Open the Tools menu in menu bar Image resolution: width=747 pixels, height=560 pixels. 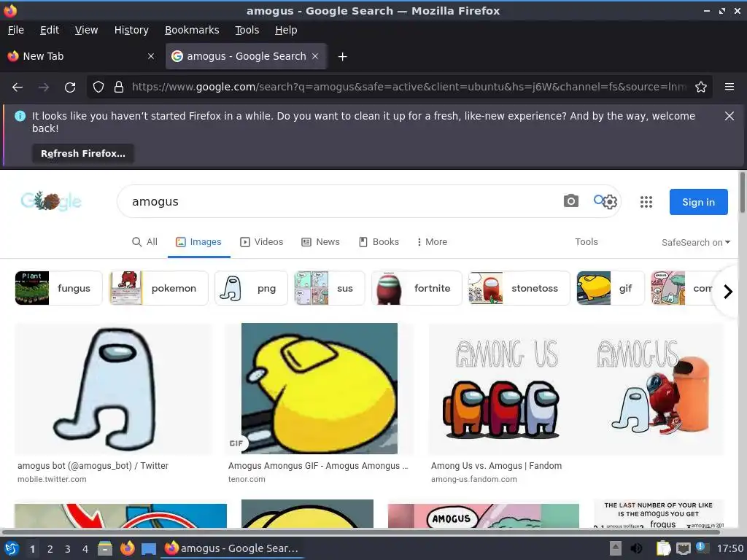(247, 30)
